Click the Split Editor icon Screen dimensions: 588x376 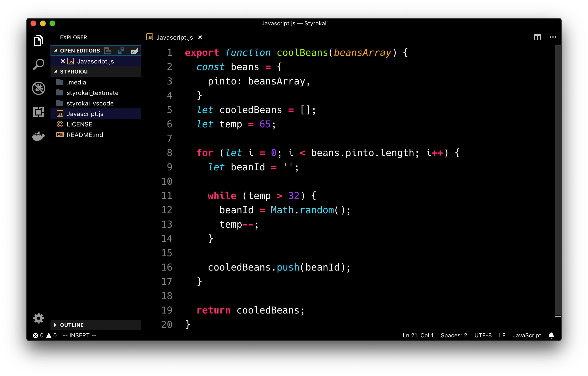coord(537,37)
